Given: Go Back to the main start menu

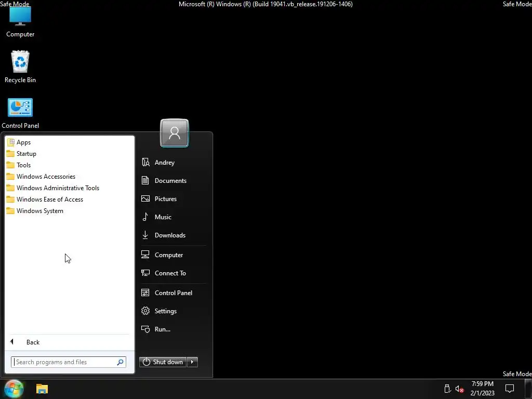Looking at the screenshot, I should (x=70, y=342).
